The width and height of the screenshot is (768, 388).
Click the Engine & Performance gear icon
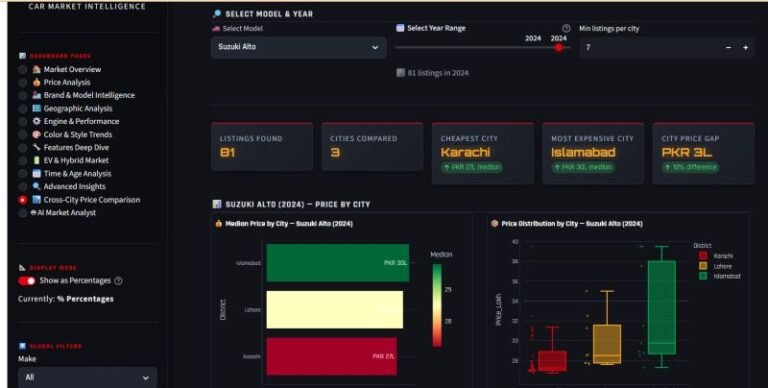click(x=36, y=121)
